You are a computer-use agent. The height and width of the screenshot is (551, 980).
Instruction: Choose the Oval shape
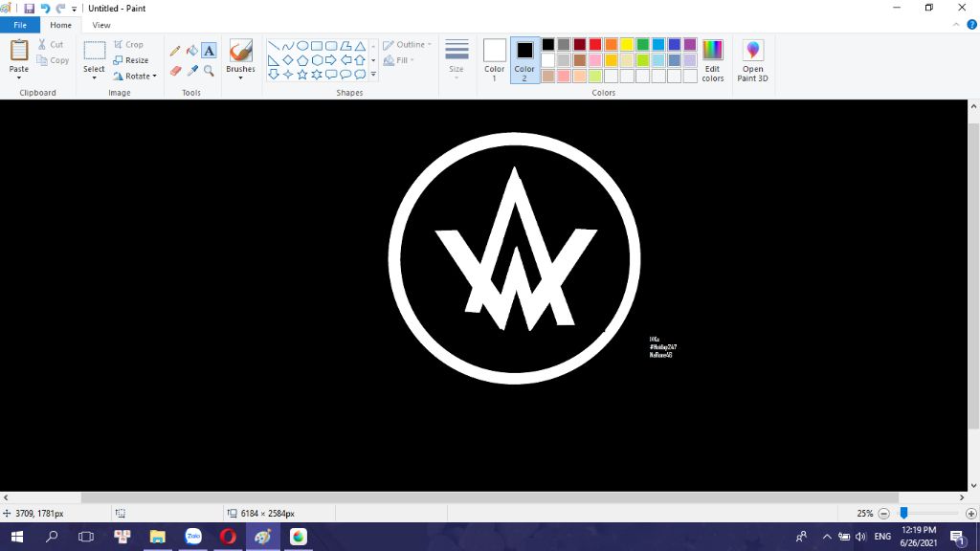click(302, 46)
